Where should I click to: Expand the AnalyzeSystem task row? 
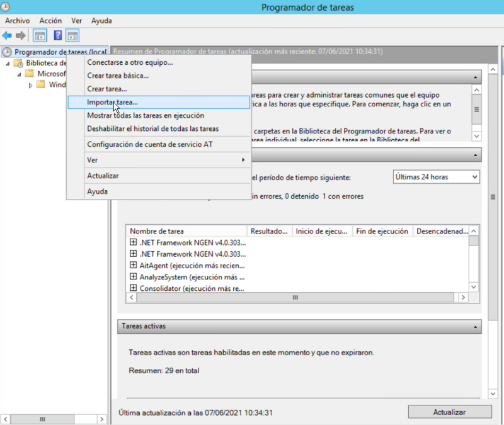pyautogui.click(x=133, y=276)
